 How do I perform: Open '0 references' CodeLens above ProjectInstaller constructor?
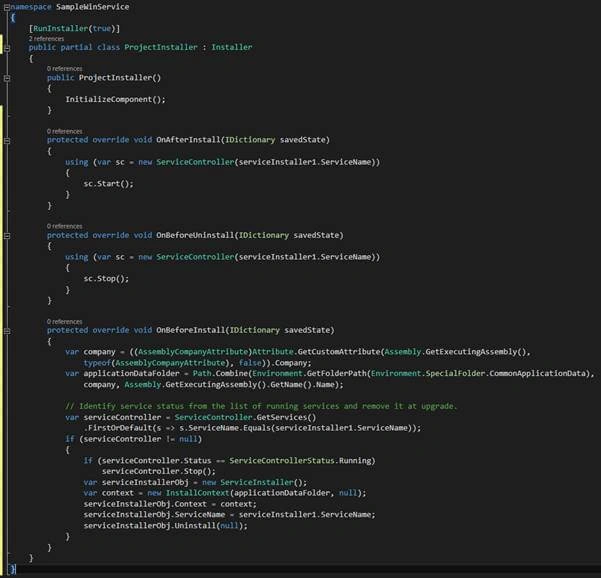tap(64, 69)
